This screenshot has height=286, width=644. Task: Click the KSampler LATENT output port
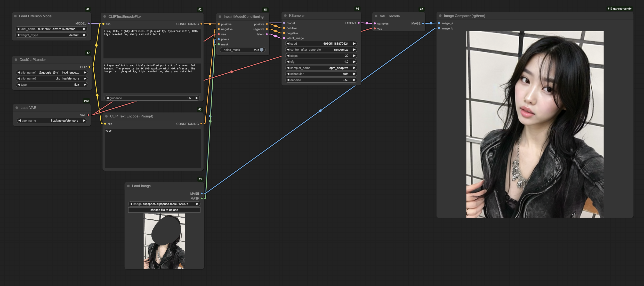pos(359,23)
